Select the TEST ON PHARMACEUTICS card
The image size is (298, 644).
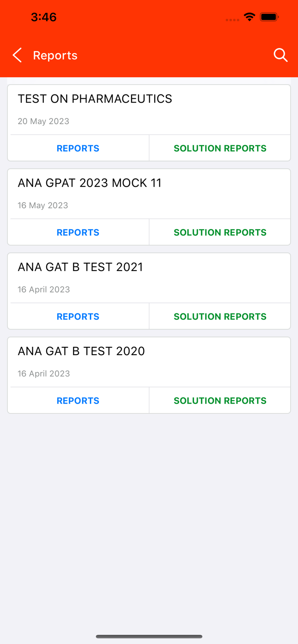[149, 109]
